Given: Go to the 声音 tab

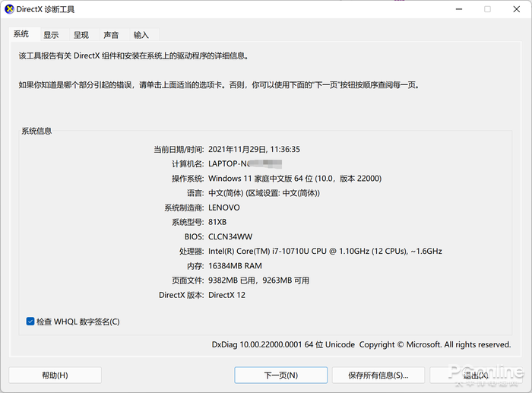Looking at the screenshot, I should pos(111,35).
